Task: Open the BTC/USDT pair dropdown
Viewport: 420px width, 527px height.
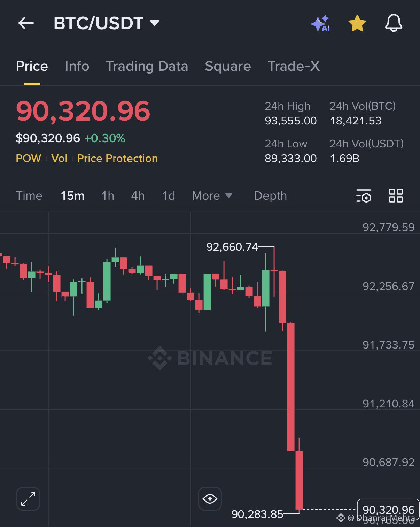Action: 106,23
